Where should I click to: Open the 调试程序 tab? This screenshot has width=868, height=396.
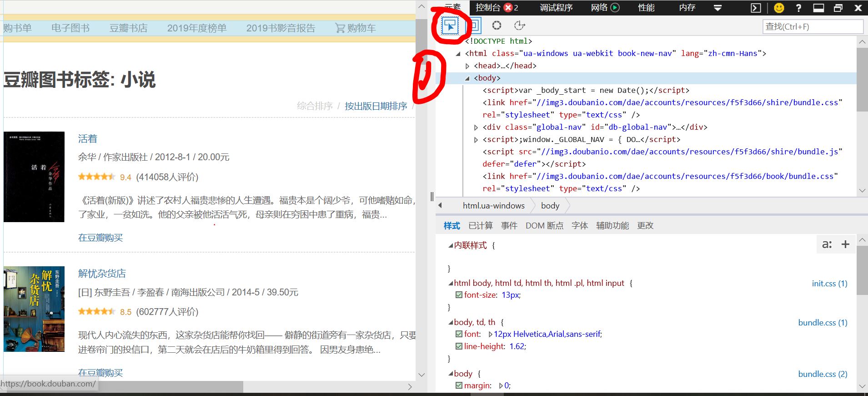[556, 7]
